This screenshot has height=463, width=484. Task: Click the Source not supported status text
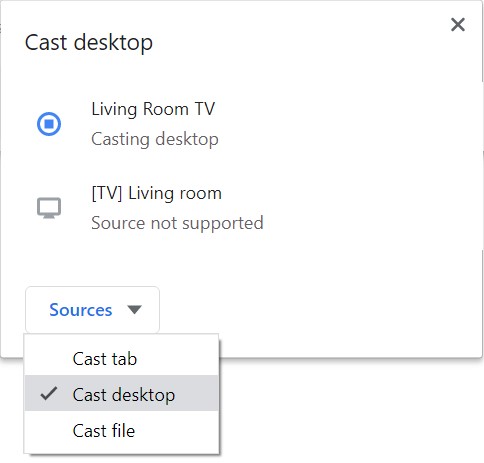(x=177, y=223)
